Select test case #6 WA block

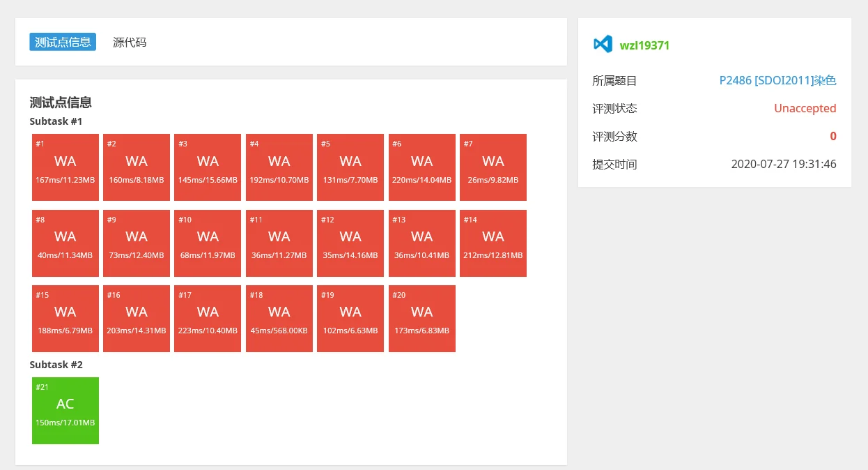point(422,167)
